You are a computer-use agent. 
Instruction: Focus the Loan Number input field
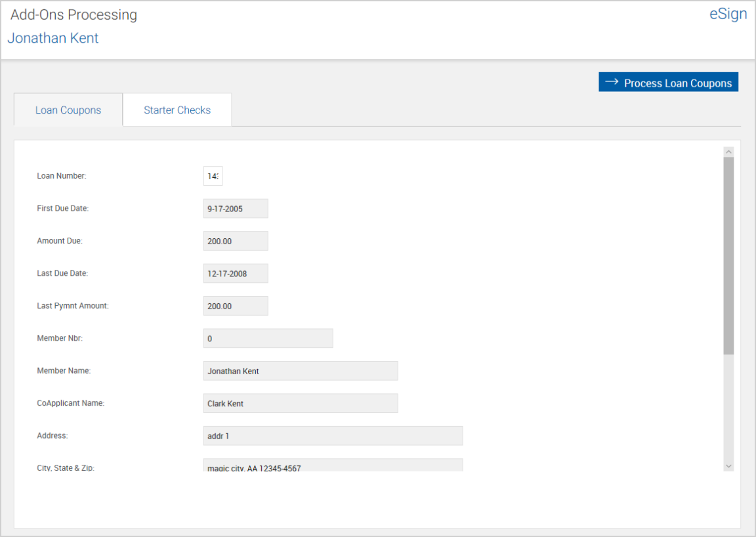[213, 176]
